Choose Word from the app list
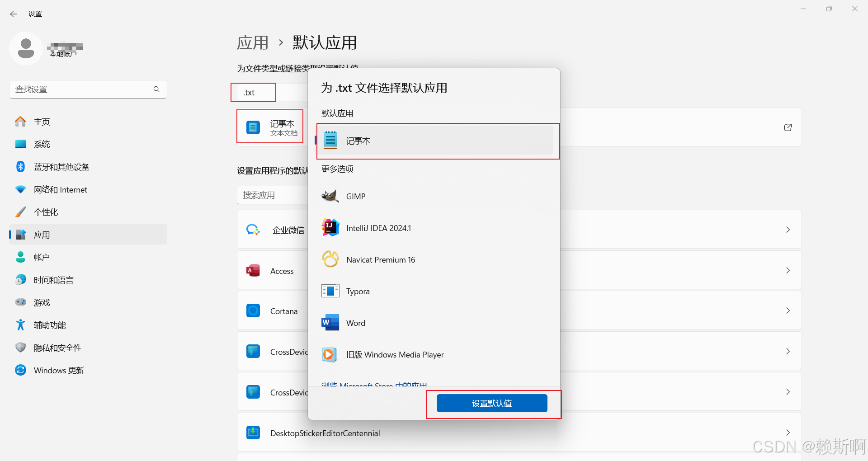Image resolution: width=868 pixels, height=461 pixels. [434, 323]
